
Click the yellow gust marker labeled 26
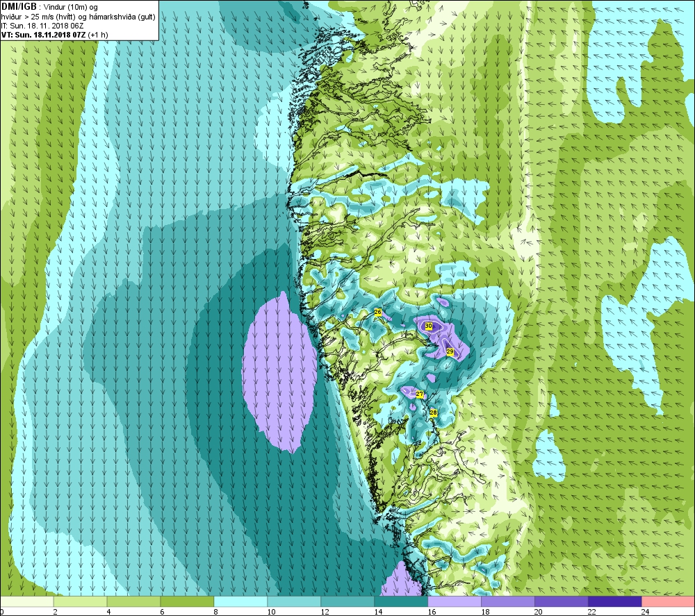point(377,312)
